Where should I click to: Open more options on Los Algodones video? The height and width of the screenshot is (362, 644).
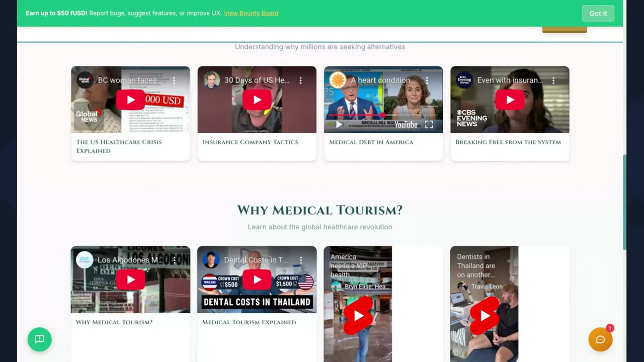point(174,260)
